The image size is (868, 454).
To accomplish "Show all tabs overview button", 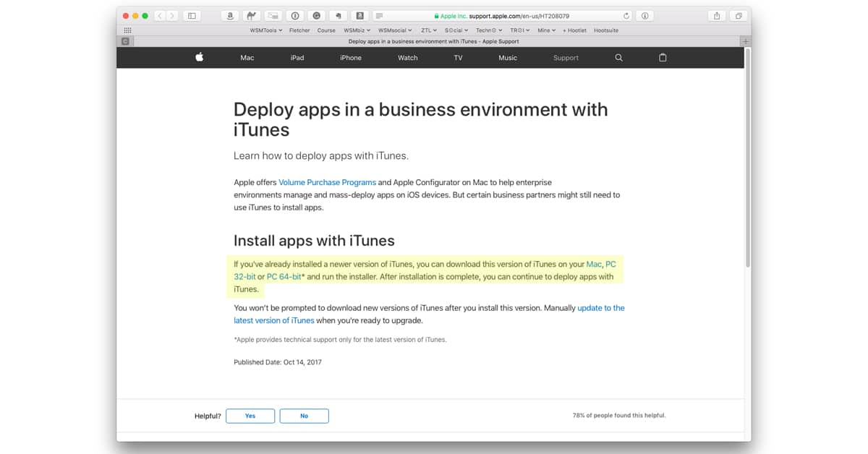I will [x=739, y=16].
